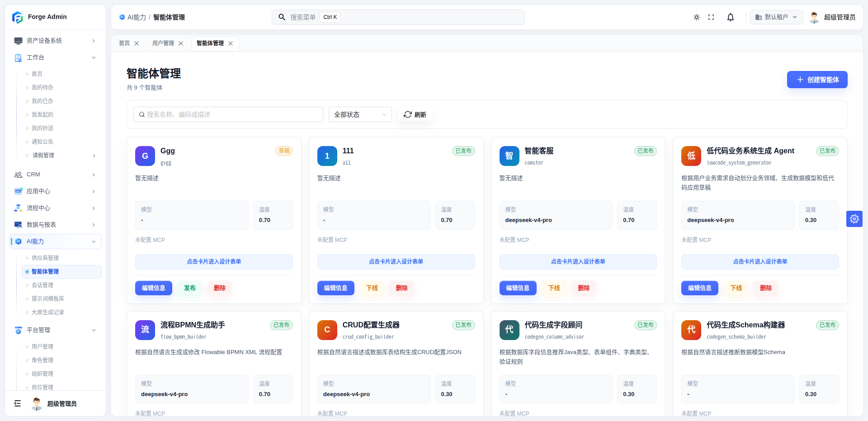The height and width of the screenshot is (421, 868).
Task: Click the 已发布 tag on 智能客服 card
Action: 646,151
